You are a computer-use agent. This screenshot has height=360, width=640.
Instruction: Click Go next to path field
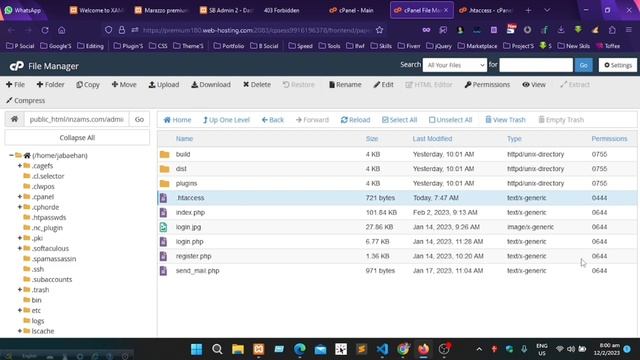point(139,119)
